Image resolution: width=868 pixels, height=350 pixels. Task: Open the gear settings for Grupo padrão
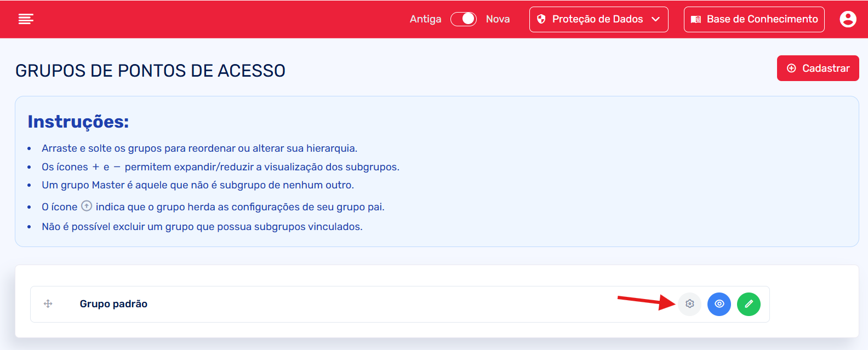point(689,304)
